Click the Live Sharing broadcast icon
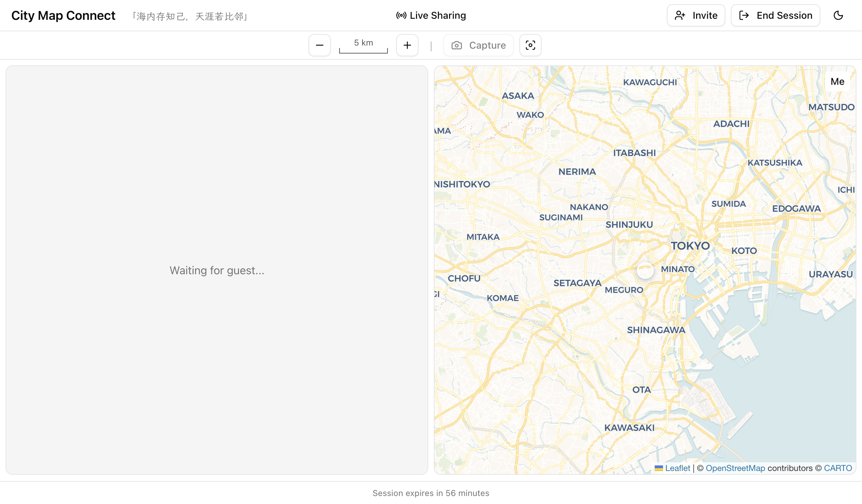 click(401, 15)
